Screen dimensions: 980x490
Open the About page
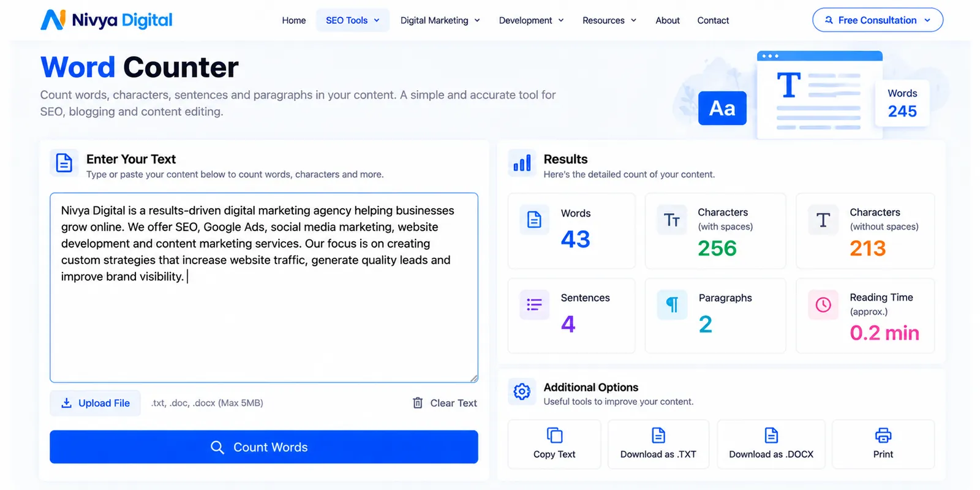coord(668,20)
